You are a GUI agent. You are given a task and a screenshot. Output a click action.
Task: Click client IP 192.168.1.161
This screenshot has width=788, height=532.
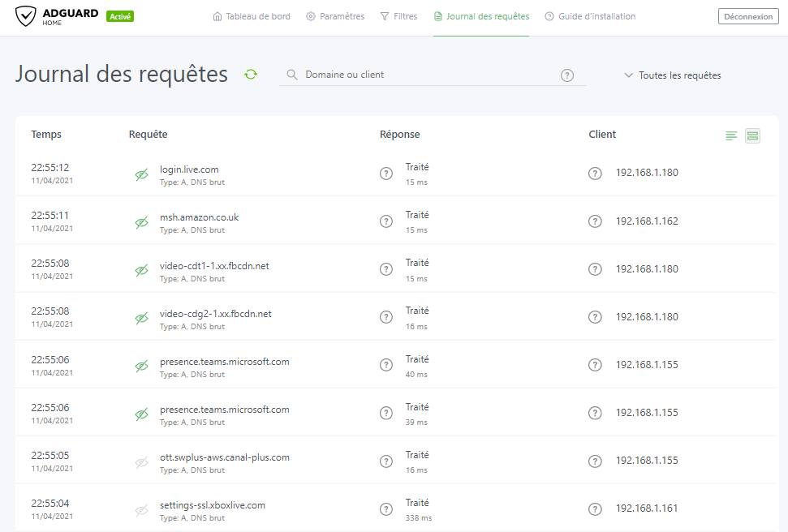(647, 508)
